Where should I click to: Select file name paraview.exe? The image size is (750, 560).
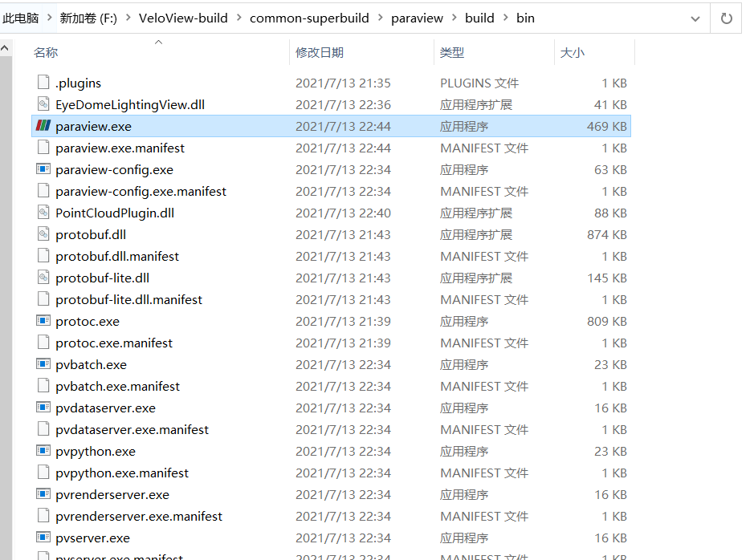click(93, 126)
